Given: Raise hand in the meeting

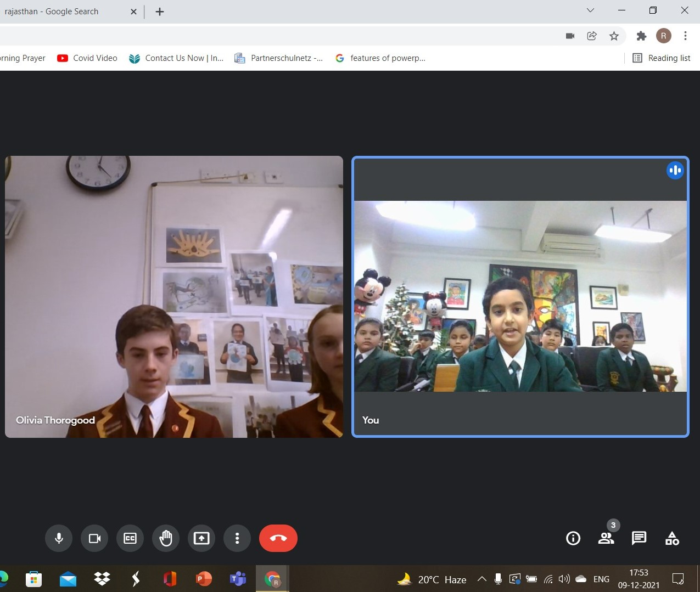Looking at the screenshot, I should 166,538.
